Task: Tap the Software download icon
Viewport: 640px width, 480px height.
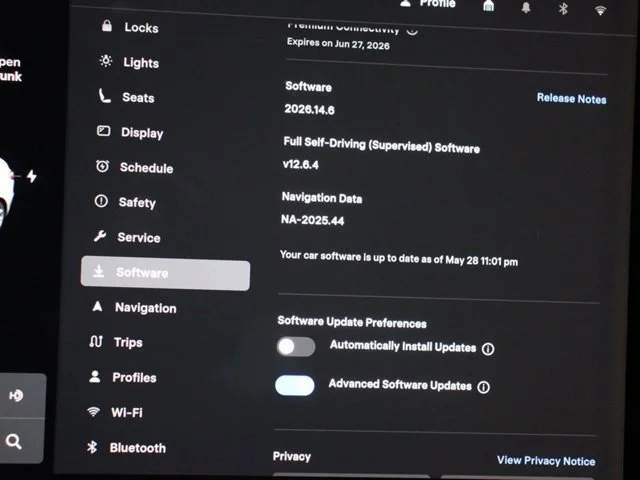Action: coord(98,271)
